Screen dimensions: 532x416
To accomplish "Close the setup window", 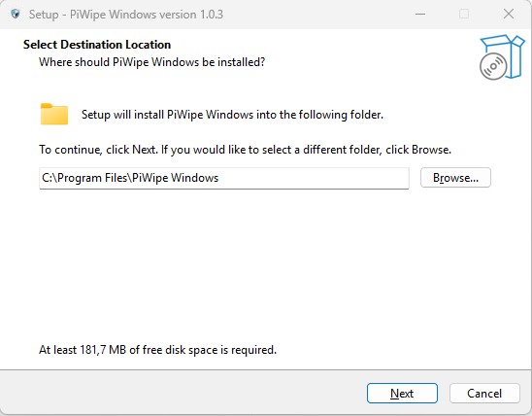I will pyautogui.click(x=509, y=15).
